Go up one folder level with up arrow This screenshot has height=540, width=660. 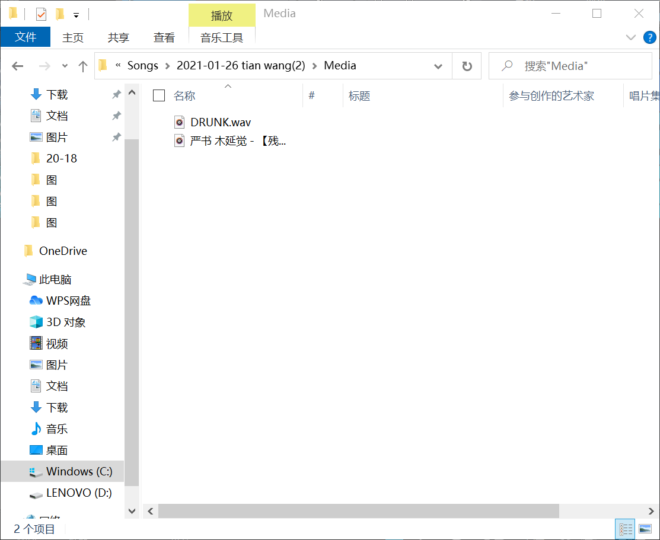[82, 66]
